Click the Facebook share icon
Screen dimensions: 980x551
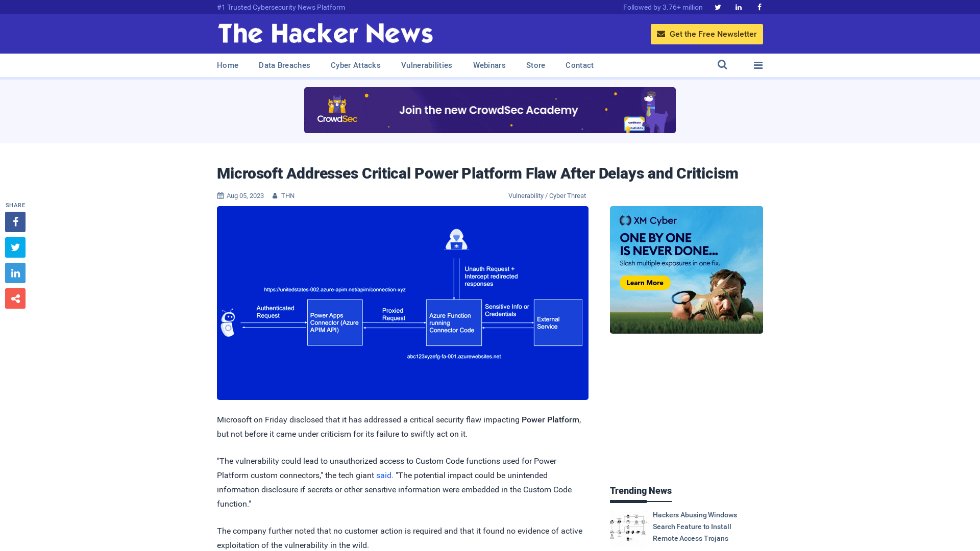pyautogui.click(x=15, y=221)
